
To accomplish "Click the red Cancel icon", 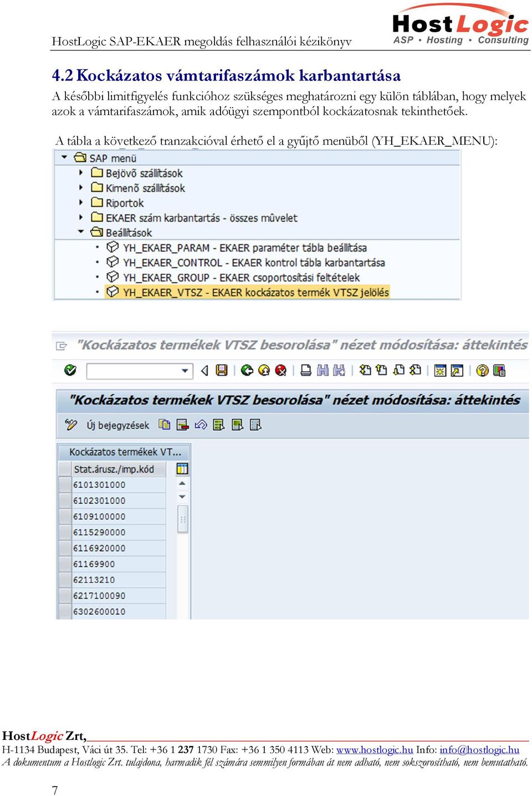I will click(281, 370).
